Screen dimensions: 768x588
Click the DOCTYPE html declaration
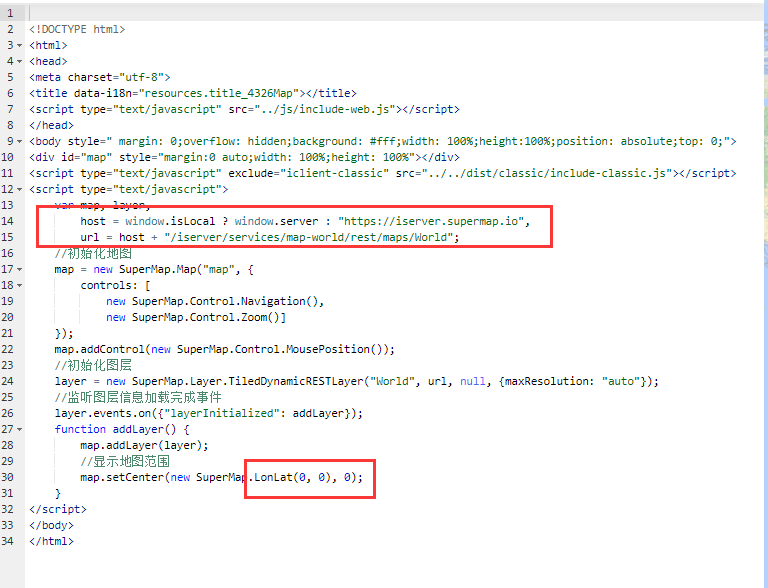(77, 29)
